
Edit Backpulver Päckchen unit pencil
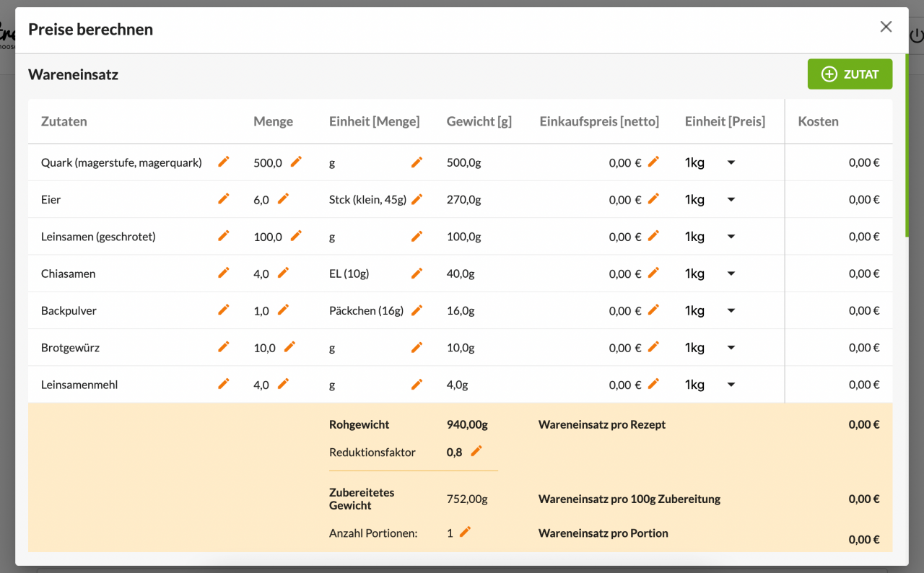point(417,310)
